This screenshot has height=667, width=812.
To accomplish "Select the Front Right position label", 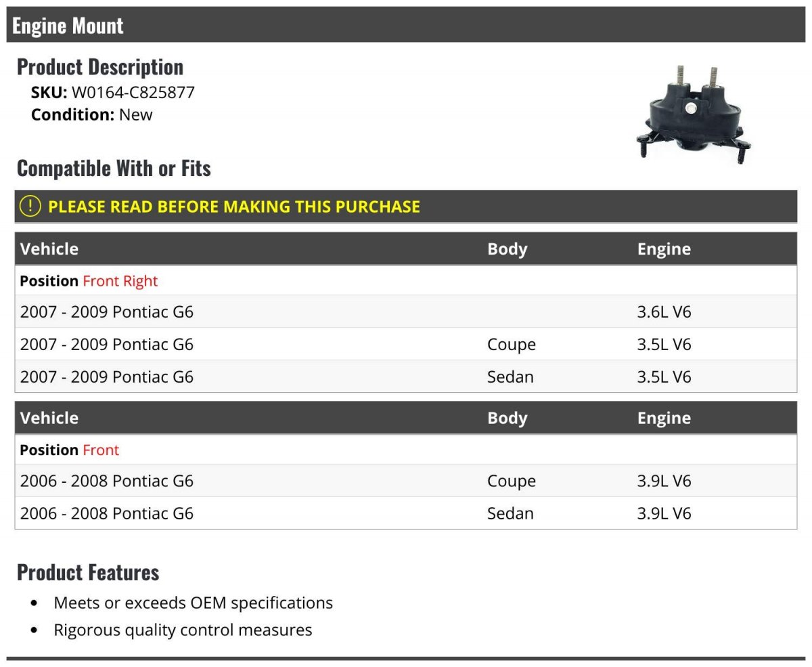I will [120, 280].
